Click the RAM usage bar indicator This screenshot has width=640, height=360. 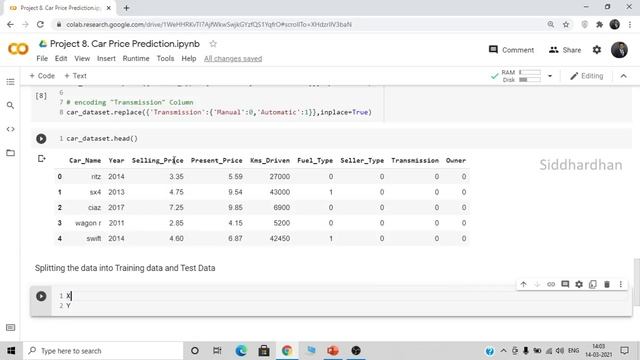point(530,72)
